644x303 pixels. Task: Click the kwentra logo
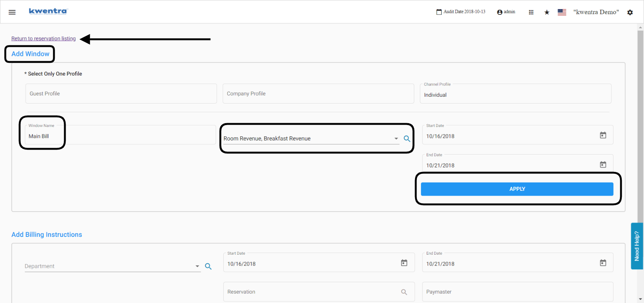tap(48, 11)
